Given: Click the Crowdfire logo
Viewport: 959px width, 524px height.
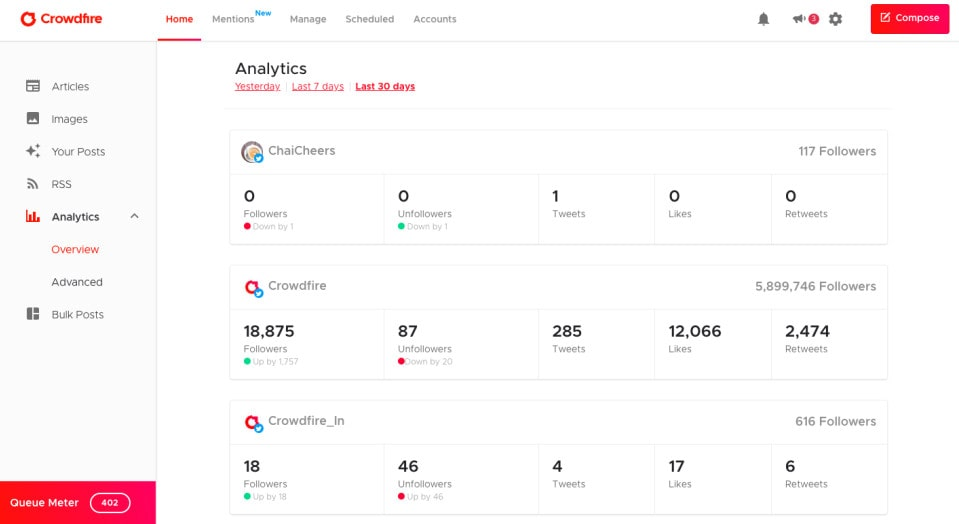Looking at the screenshot, I should (61, 19).
